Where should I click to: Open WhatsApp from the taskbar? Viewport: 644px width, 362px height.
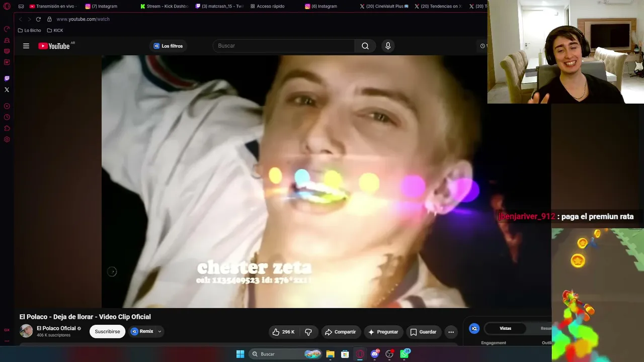[x=405, y=354]
